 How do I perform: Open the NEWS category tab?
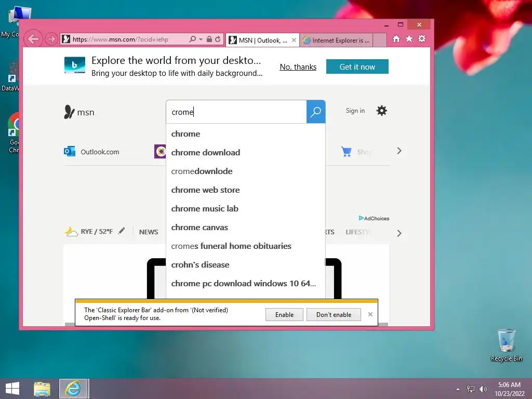point(148,232)
